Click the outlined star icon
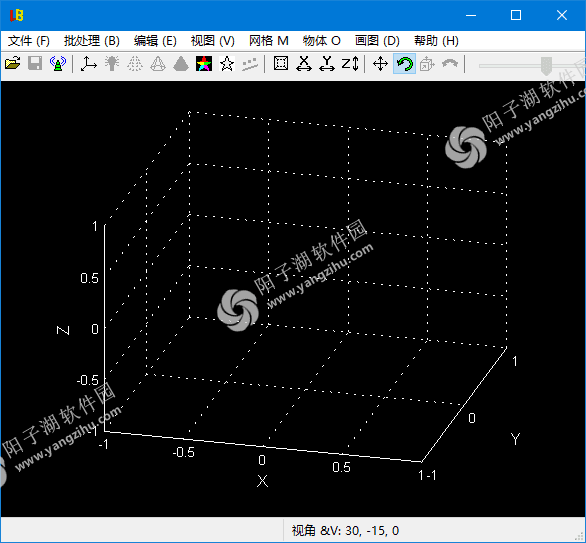586x543 pixels. click(x=227, y=64)
